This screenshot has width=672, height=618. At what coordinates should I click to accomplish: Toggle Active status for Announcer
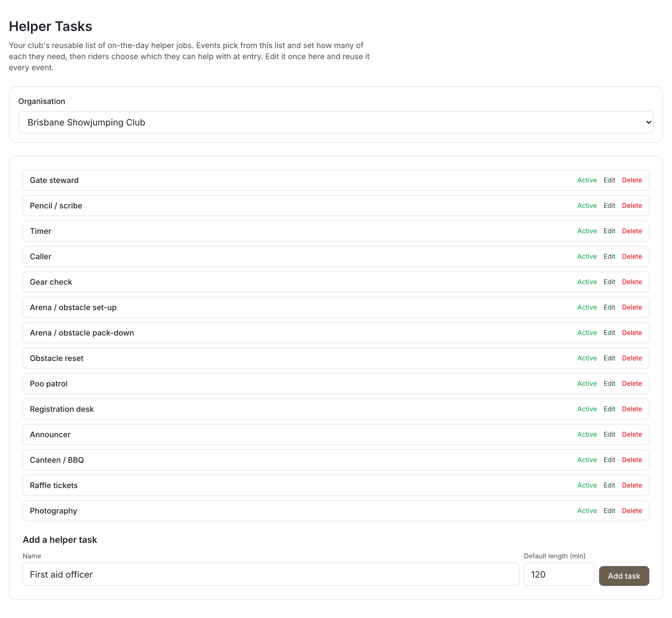coord(587,434)
